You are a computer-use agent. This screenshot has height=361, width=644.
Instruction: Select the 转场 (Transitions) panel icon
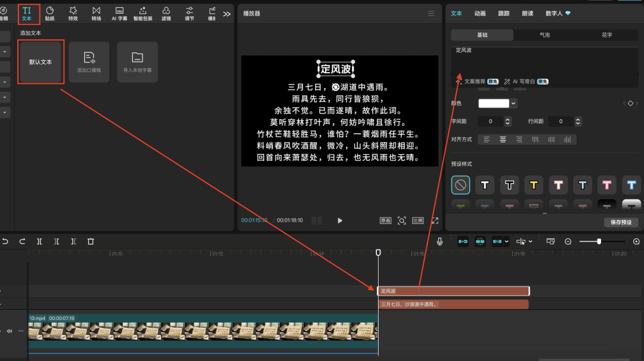click(x=96, y=13)
